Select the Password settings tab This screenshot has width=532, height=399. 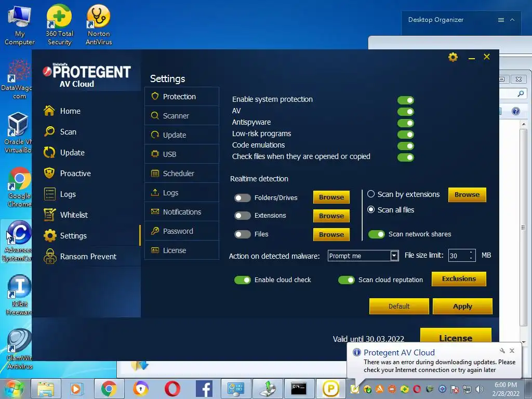coord(181,231)
